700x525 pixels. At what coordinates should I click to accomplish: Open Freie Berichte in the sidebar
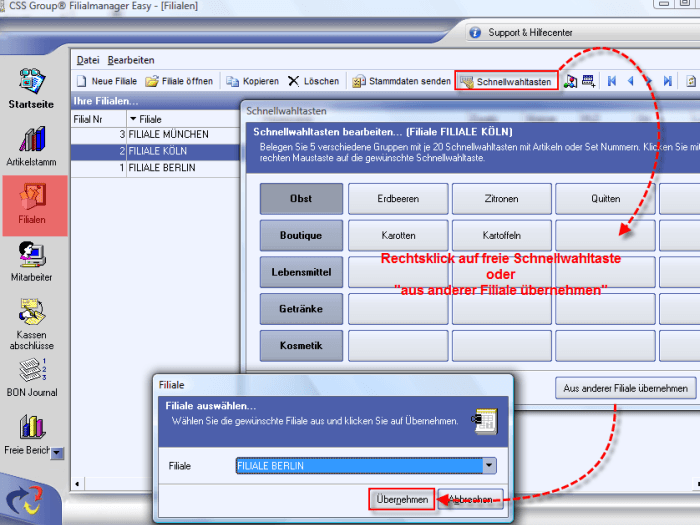click(28, 435)
